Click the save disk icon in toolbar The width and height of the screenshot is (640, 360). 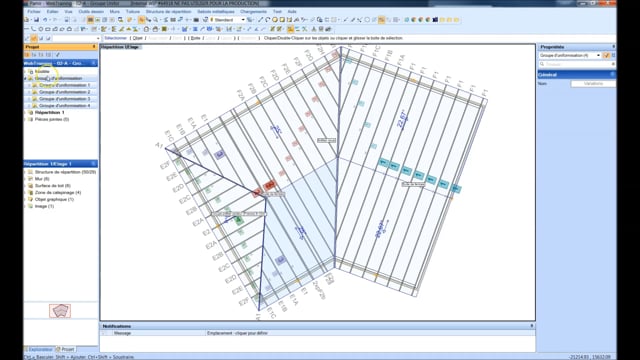click(x=36, y=20)
